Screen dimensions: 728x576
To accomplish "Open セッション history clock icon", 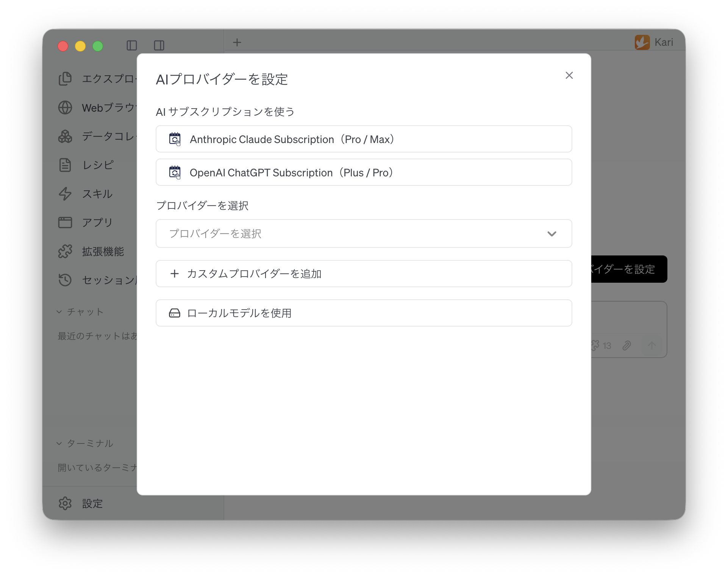I will [65, 280].
